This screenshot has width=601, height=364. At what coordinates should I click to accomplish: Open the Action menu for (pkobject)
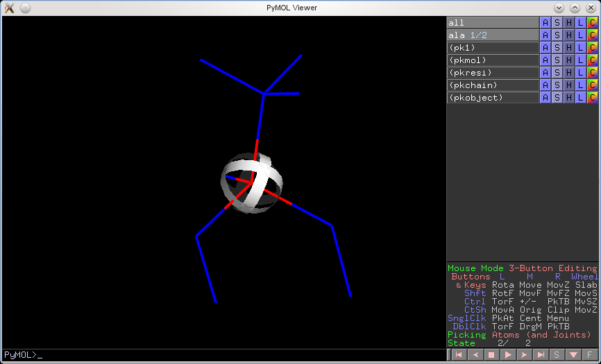[x=545, y=98]
